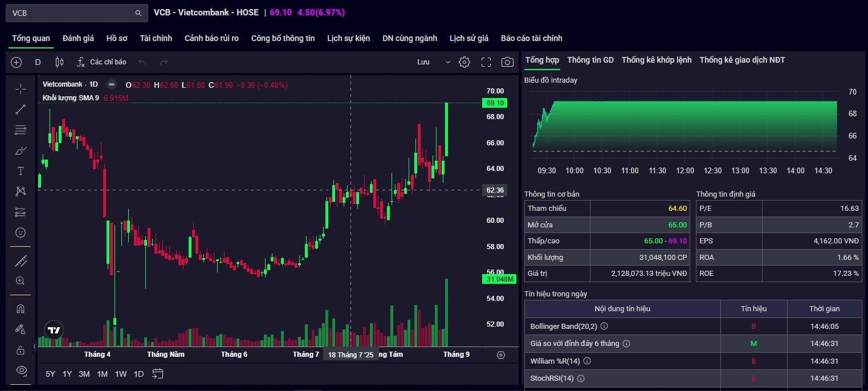Open the Thống kê khớp lệnh tab

[x=657, y=60]
